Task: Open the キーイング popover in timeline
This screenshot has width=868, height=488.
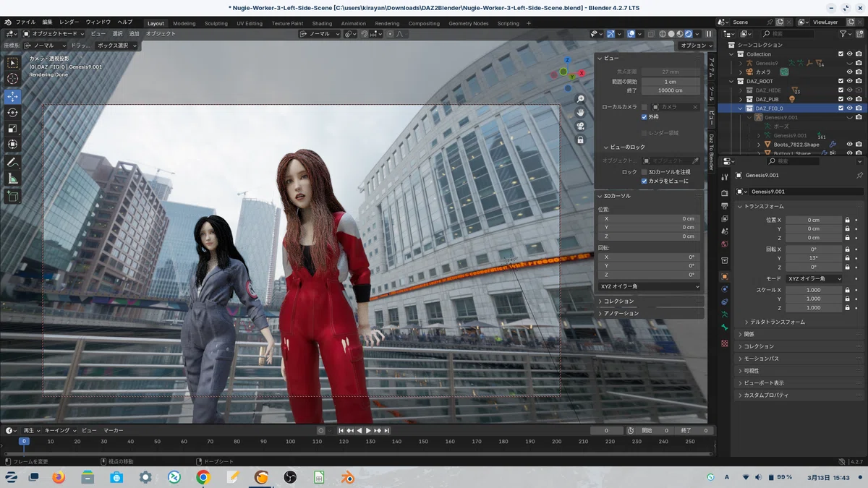Action: 61,430
